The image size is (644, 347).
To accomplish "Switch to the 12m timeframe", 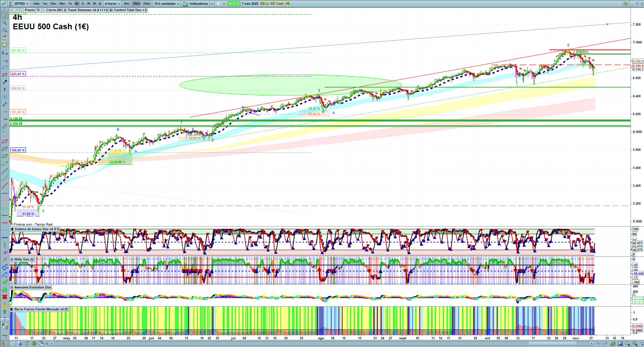I will [x=53, y=4].
